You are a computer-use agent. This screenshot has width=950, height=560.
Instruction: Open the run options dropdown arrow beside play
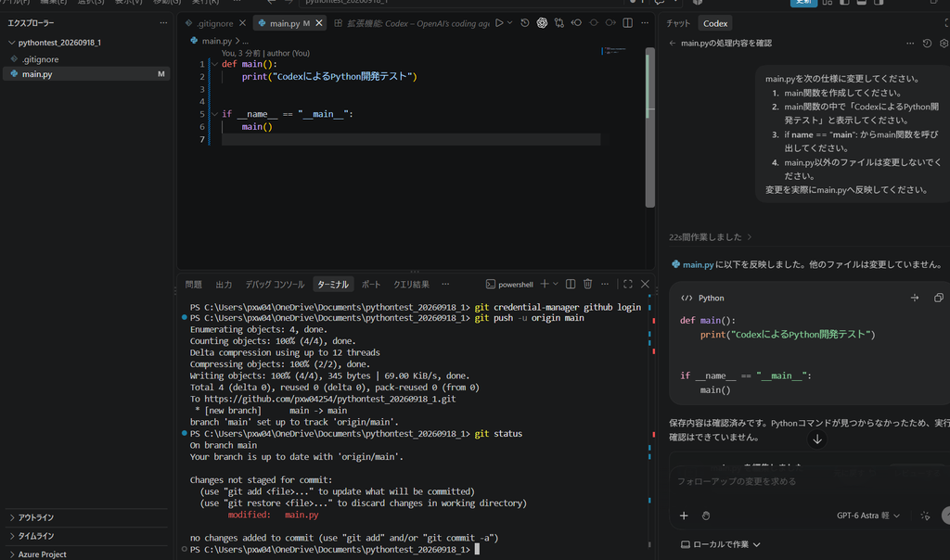pos(510,23)
